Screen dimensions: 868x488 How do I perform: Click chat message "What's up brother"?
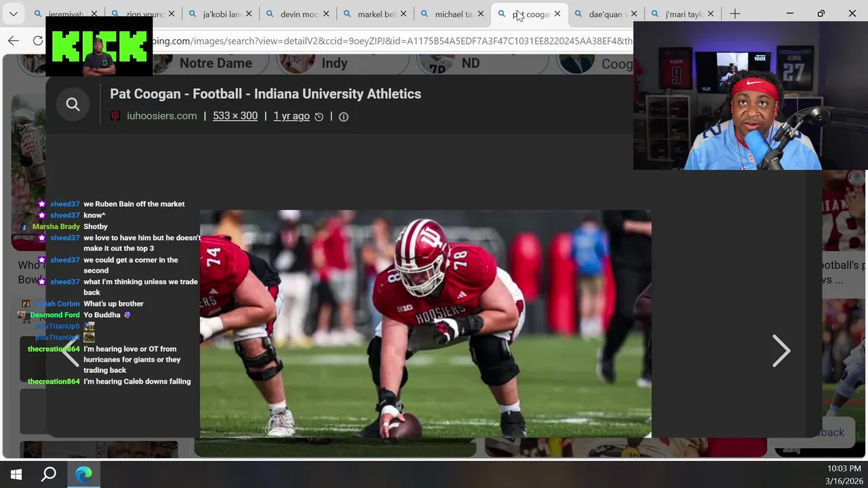[113, 304]
